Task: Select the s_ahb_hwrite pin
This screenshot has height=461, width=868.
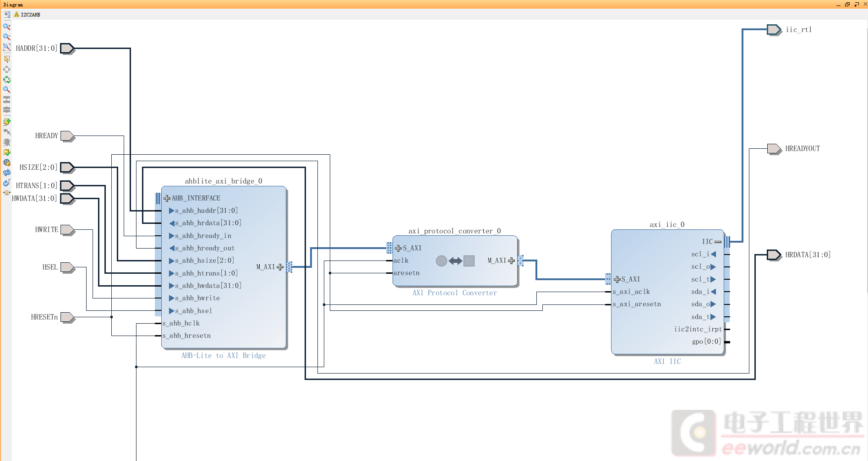Action: click(x=195, y=298)
